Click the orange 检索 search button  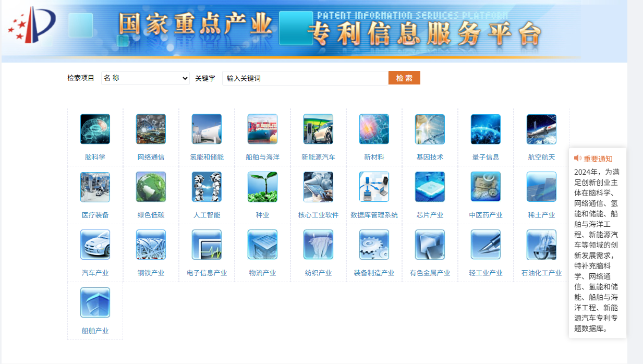tap(404, 78)
